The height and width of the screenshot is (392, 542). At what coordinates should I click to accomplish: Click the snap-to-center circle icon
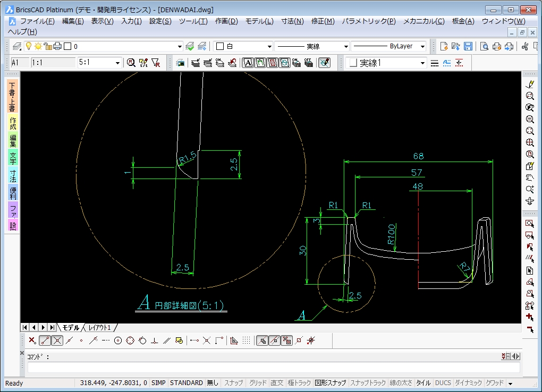click(118, 340)
